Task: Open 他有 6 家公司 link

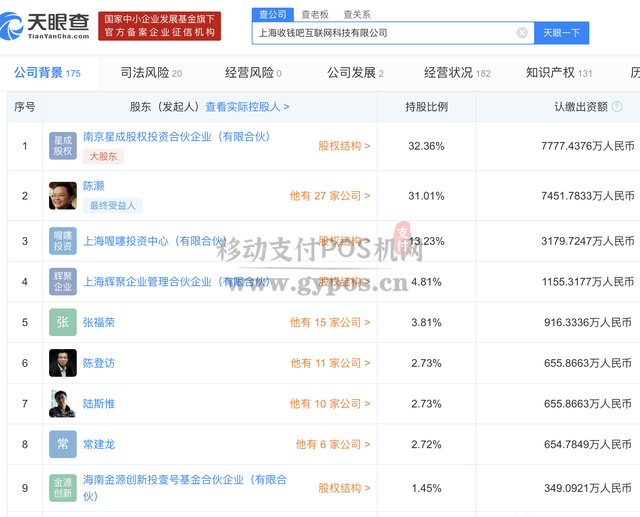Action: click(x=333, y=444)
